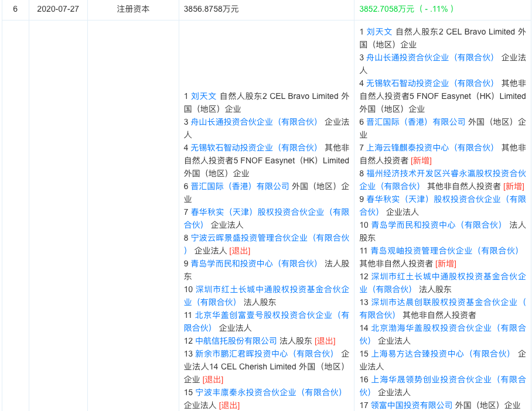Open 舟山长通投资合伙企业 in before-change column
This screenshot has height=411, width=532.
click(254, 122)
